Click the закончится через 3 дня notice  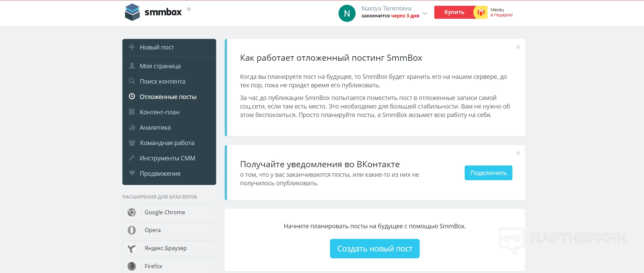[x=390, y=16]
